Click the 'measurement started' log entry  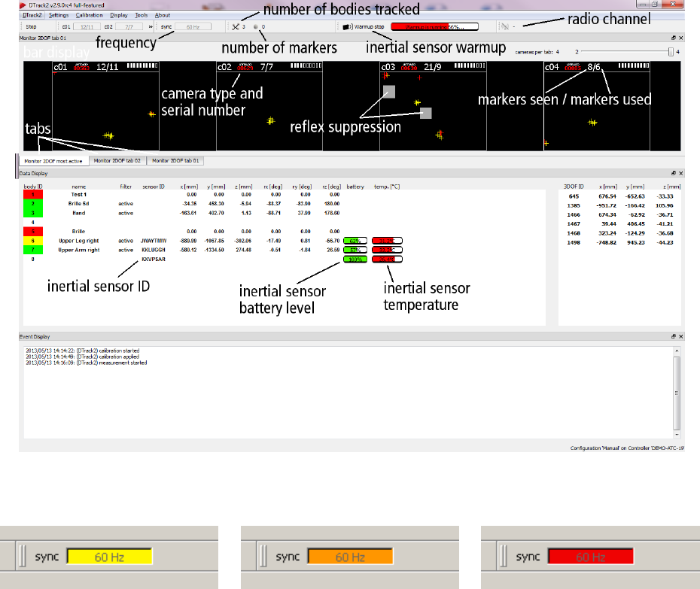tap(86, 363)
